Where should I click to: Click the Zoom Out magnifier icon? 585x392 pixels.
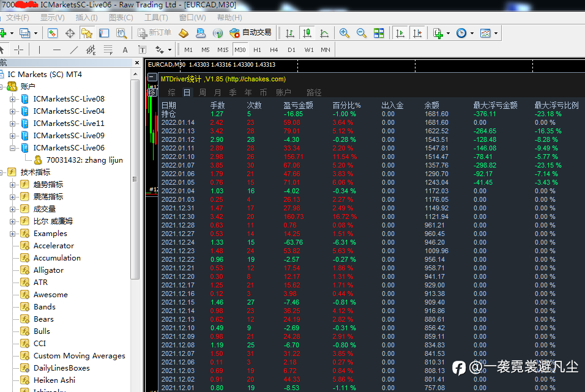362,33
